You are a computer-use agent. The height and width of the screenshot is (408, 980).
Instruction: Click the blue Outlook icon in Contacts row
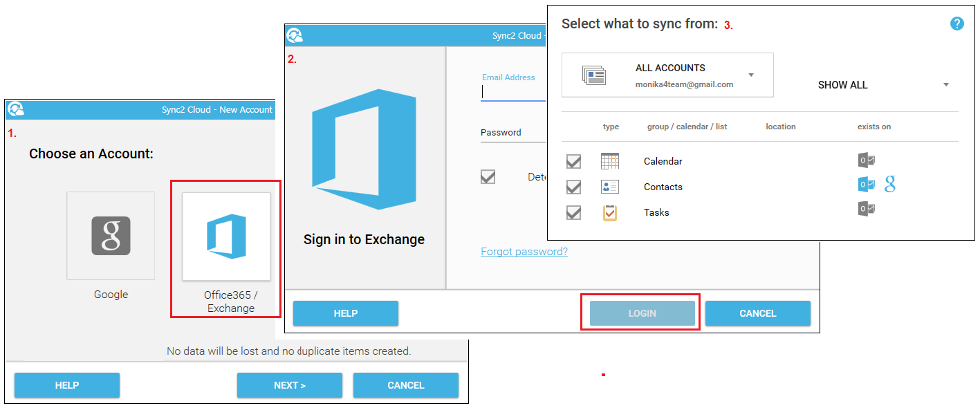pyautogui.click(x=867, y=185)
